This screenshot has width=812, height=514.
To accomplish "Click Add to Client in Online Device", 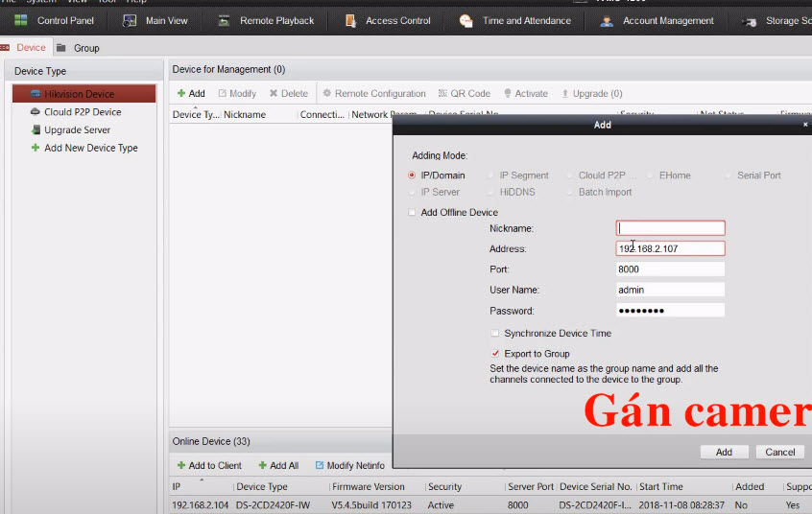I will click(x=209, y=465).
